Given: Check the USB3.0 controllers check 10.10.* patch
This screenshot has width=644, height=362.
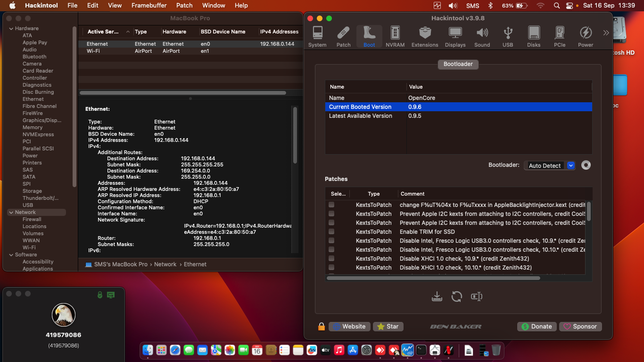Looking at the screenshot, I should 331,249.
